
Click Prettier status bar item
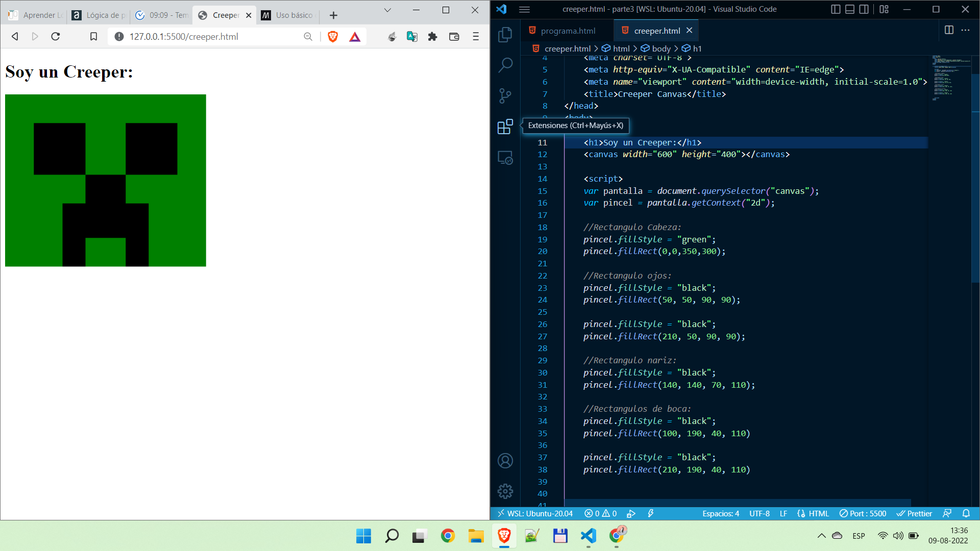[x=915, y=513]
